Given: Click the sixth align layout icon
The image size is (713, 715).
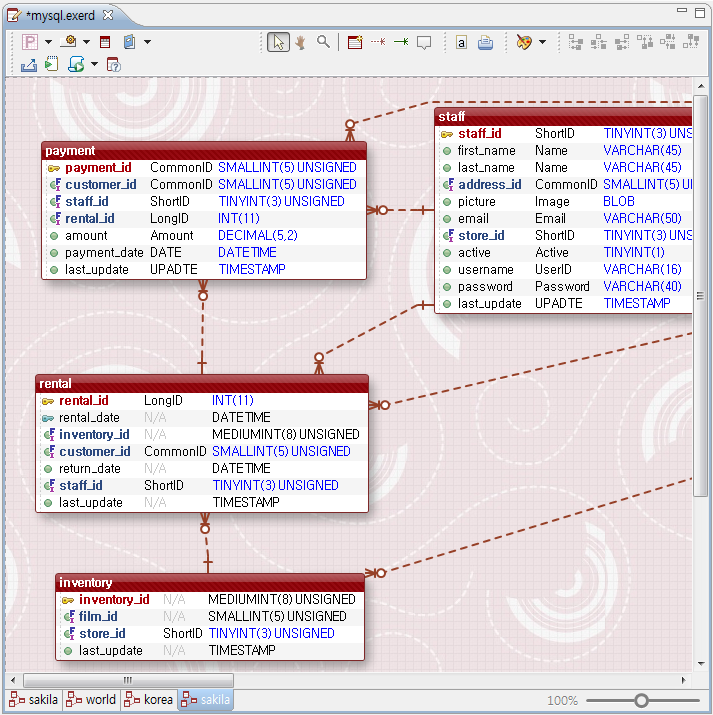Looking at the screenshot, I should pos(691,42).
